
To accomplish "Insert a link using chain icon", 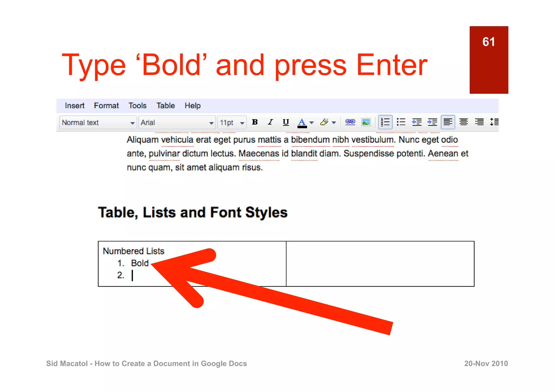I will pos(350,122).
